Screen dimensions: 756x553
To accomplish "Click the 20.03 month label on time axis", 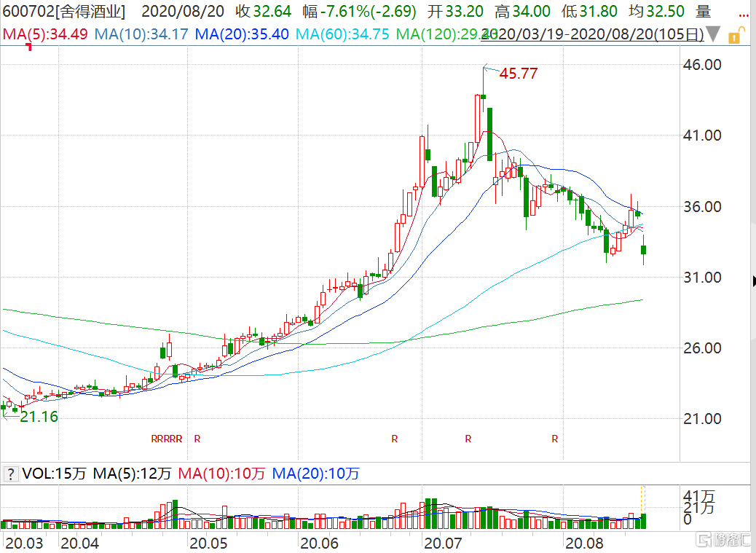I will point(24,544).
